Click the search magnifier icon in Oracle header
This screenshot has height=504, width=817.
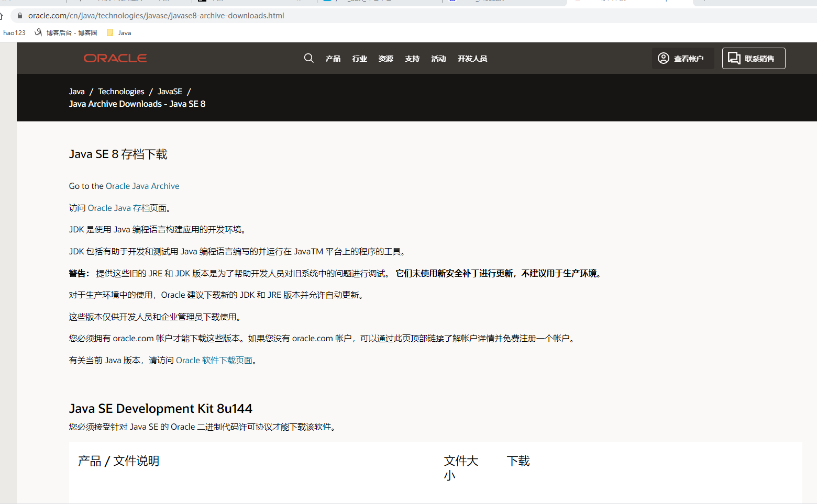coord(309,58)
